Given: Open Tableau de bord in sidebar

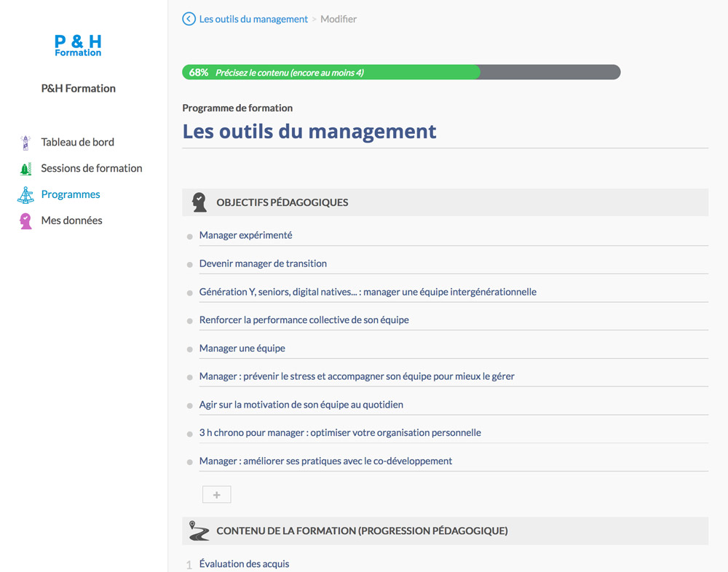Looking at the screenshot, I should click(x=77, y=143).
